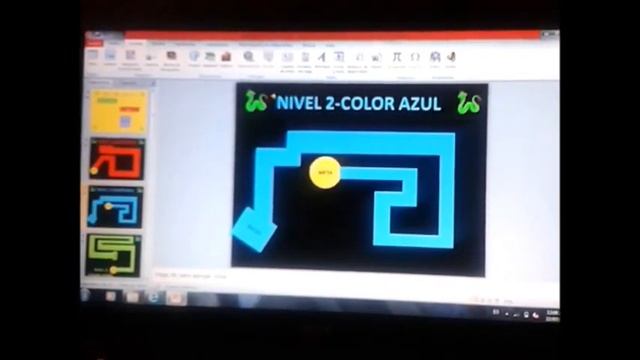
Task: Select the Diapositivas pane tab
Action: [x=98, y=82]
